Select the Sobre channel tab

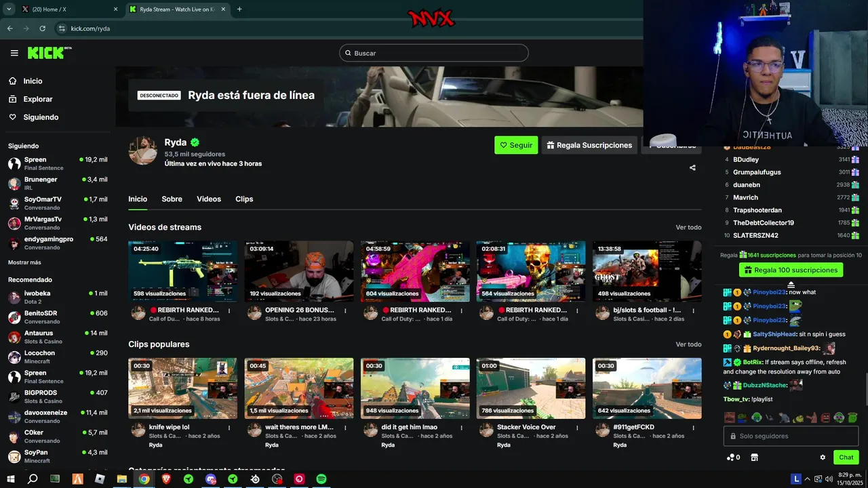(172, 199)
